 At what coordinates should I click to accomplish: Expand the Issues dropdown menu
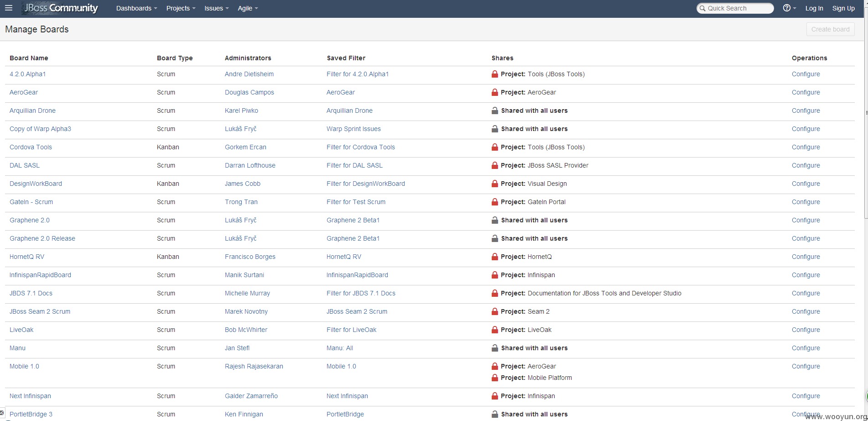pos(216,8)
